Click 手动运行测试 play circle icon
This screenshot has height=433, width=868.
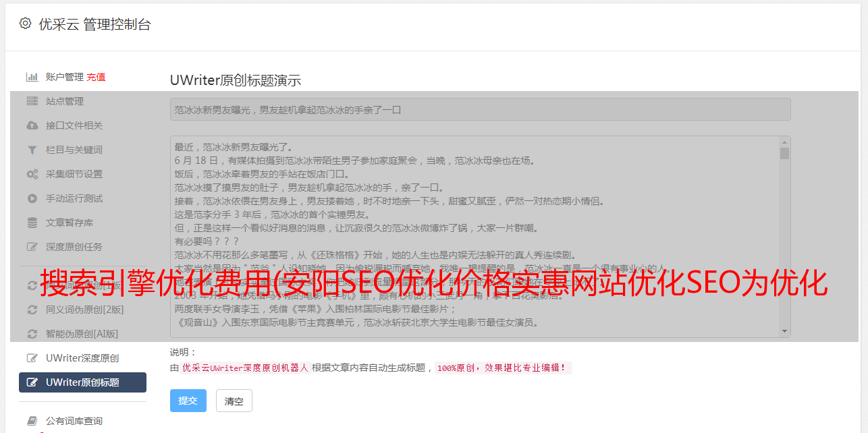pyautogui.click(x=32, y=198)
